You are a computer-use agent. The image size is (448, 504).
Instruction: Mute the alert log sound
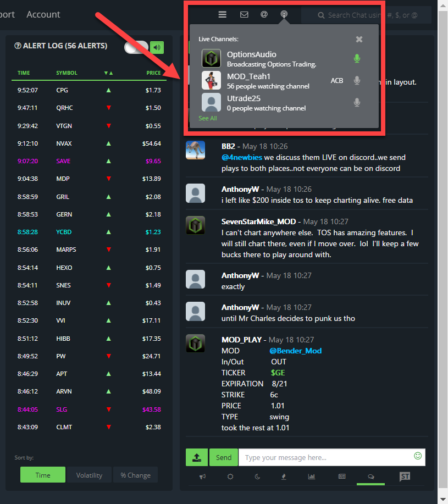tap(157, 47)
